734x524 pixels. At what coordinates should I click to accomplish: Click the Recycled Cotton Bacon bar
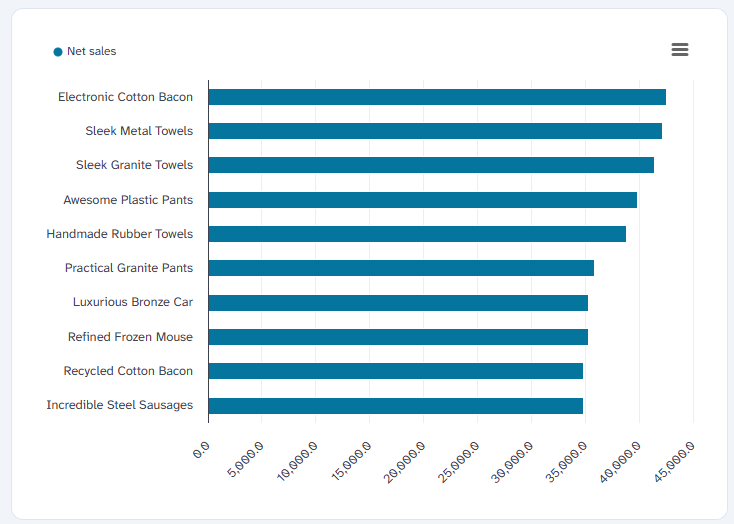(x=395, y=371)
